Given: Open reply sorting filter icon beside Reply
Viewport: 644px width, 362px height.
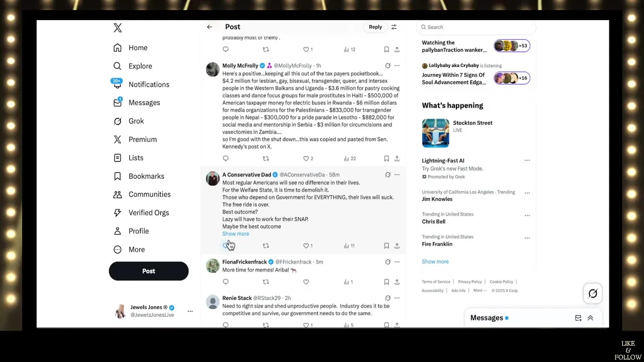Looking at the screenshot, I should 394,27.
